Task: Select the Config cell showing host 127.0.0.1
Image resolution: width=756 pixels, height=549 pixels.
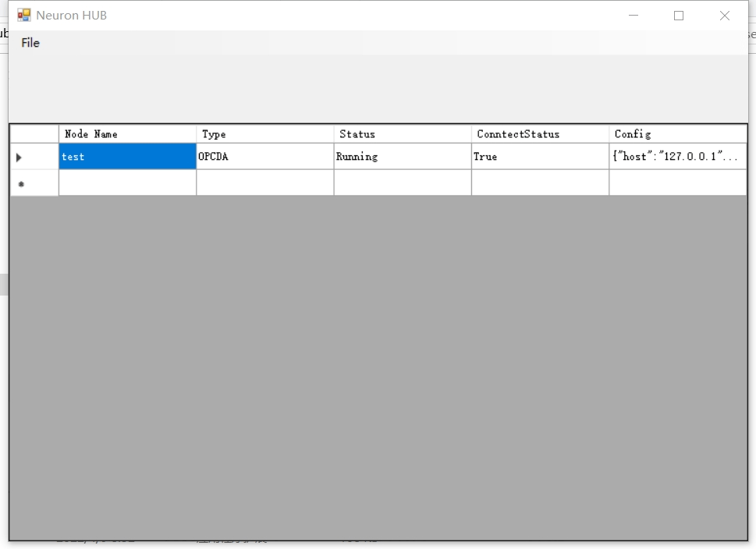Action: click(677, 157)
